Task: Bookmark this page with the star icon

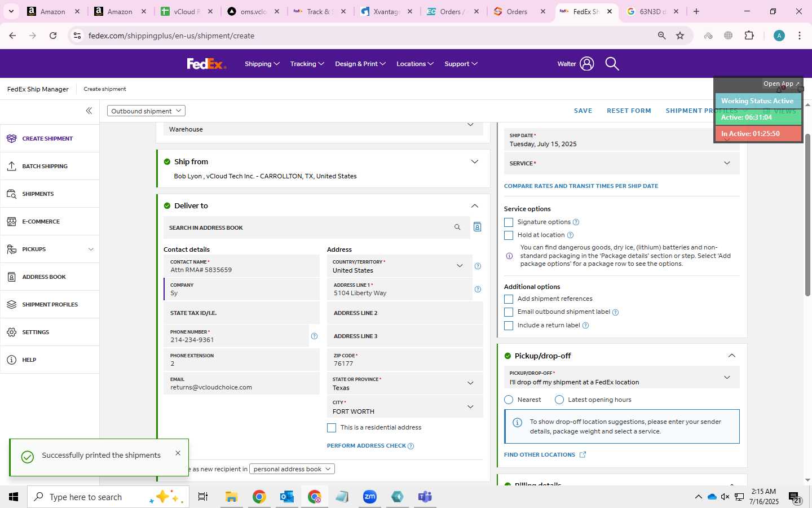Action: pos(680,36)
